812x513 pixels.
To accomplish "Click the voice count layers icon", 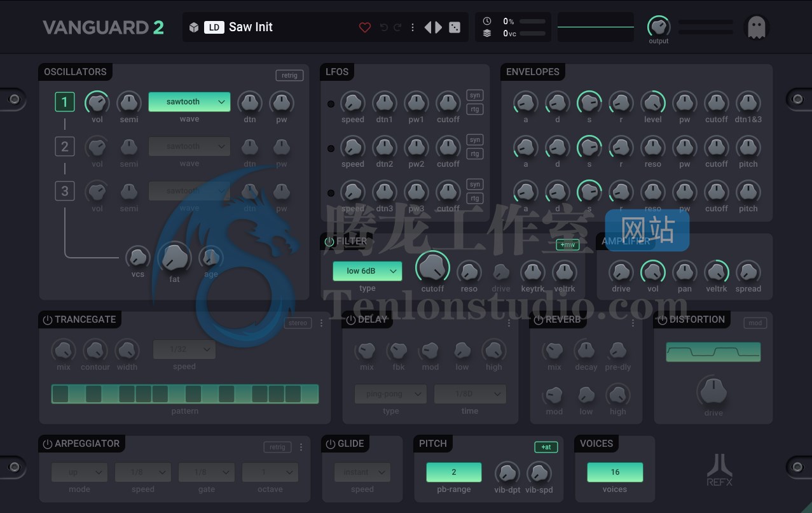I will point(487,34).
